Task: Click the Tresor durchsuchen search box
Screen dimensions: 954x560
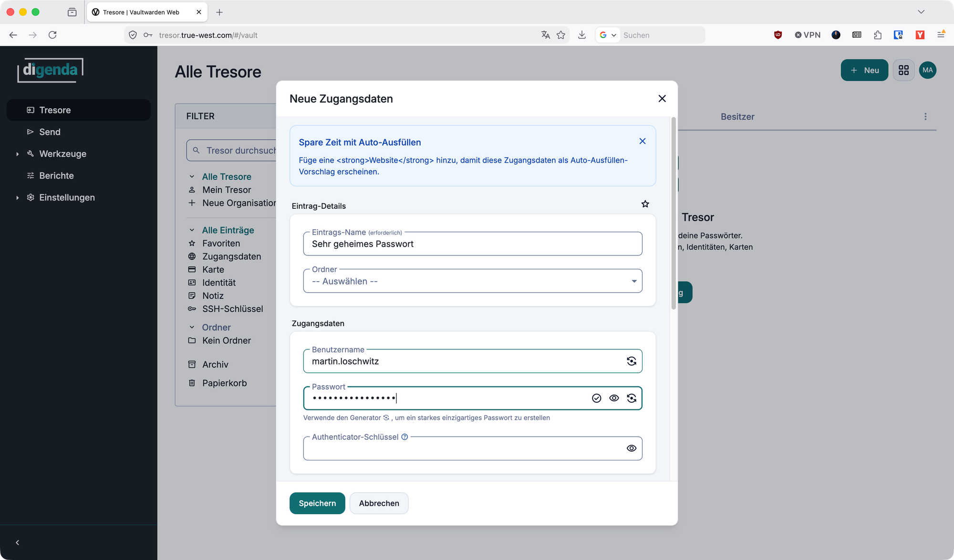Action: (x=232, y=151)
